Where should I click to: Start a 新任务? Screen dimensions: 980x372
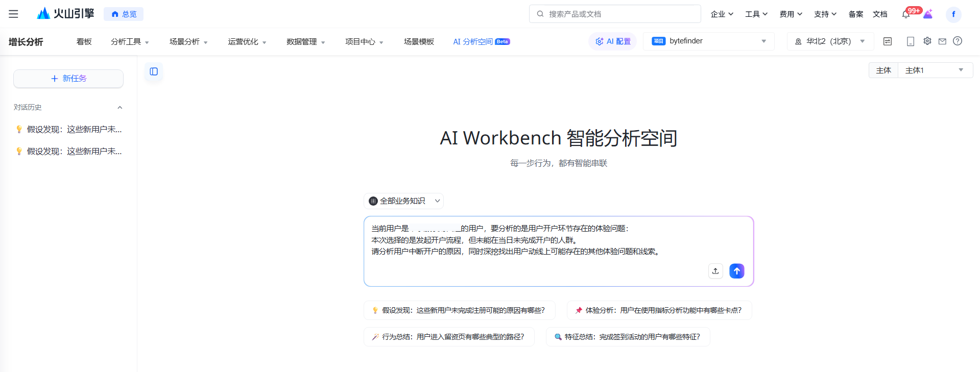point(68,79)
